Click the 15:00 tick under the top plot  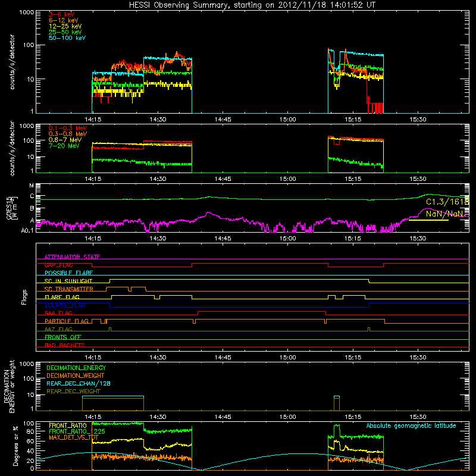tap(288, 120)
